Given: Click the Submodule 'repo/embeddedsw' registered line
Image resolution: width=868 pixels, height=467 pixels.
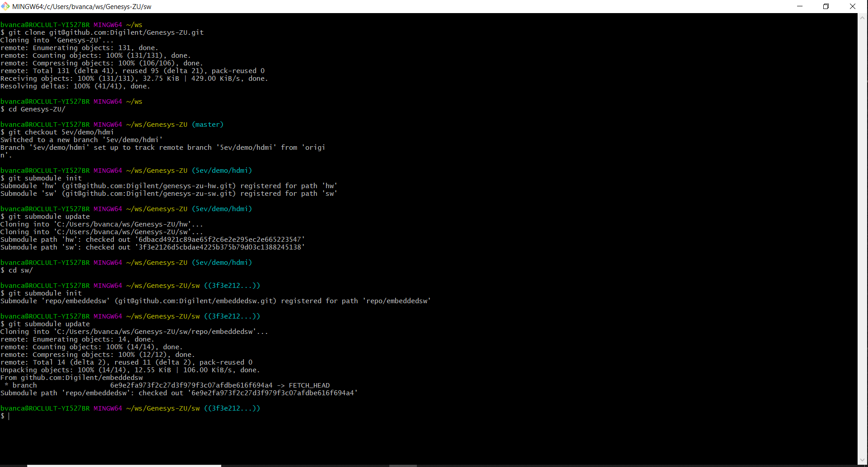Looking at the screenshot, I should 216,301.
